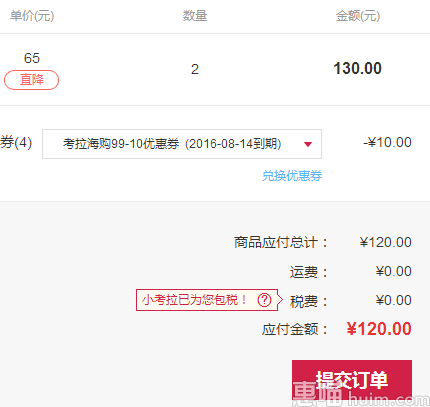Click the unit price 65

(32, 58)
